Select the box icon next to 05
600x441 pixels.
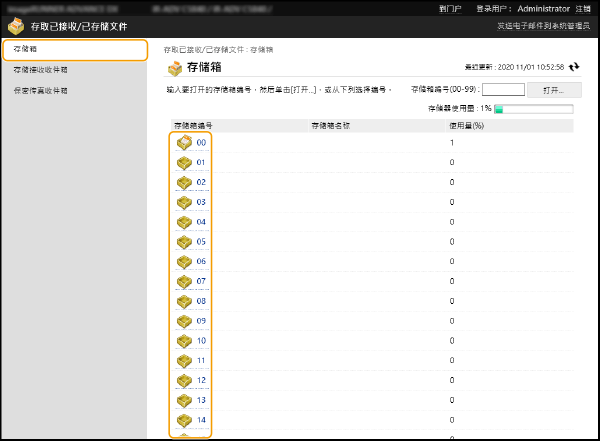(184, 242)
